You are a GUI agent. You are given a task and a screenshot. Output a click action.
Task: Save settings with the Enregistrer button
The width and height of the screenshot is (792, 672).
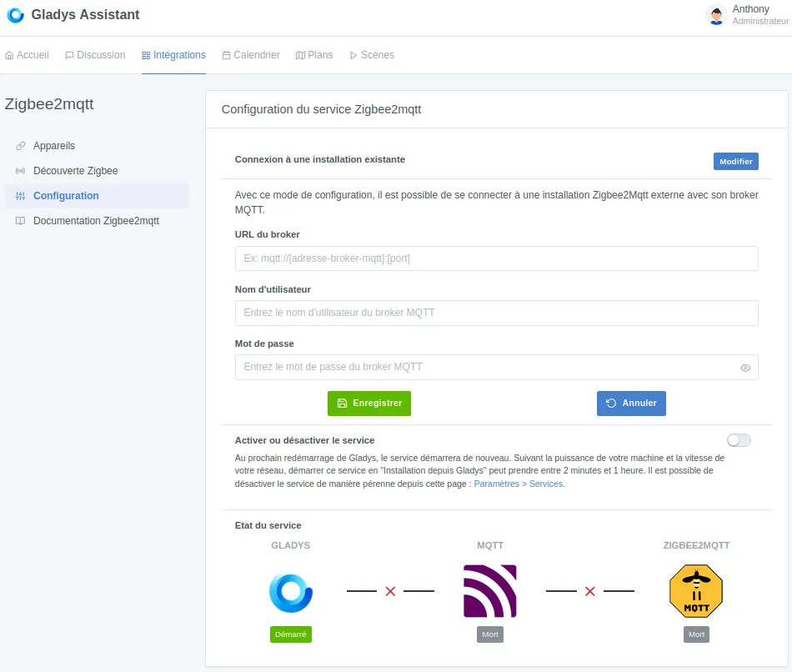[368, 403]
